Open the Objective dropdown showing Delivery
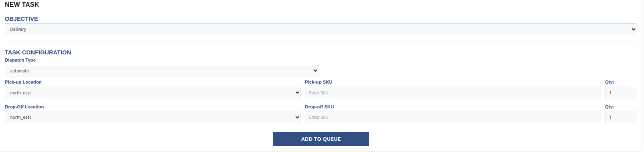Viewport: 644px width, 154px height. [x=321, y=29]
